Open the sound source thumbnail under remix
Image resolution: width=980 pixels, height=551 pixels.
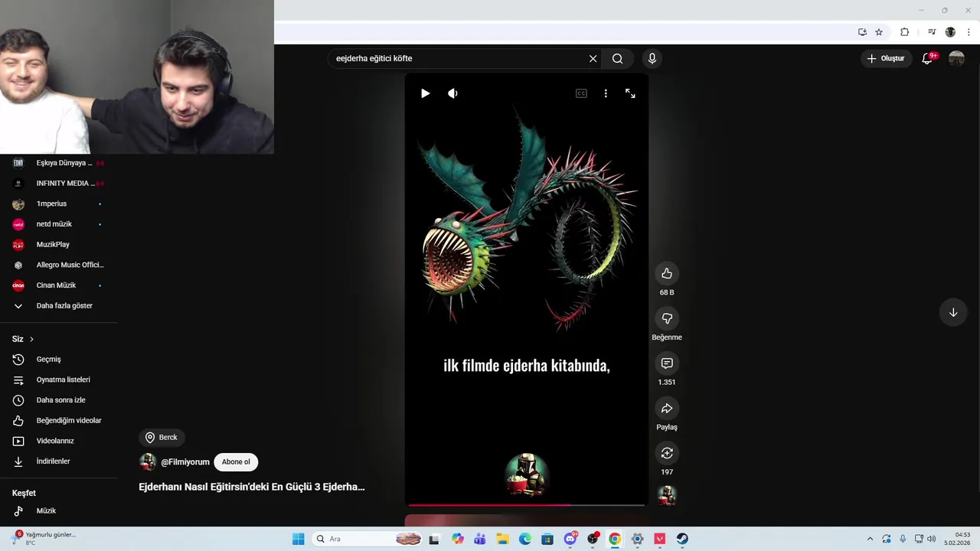pos(667,495)
